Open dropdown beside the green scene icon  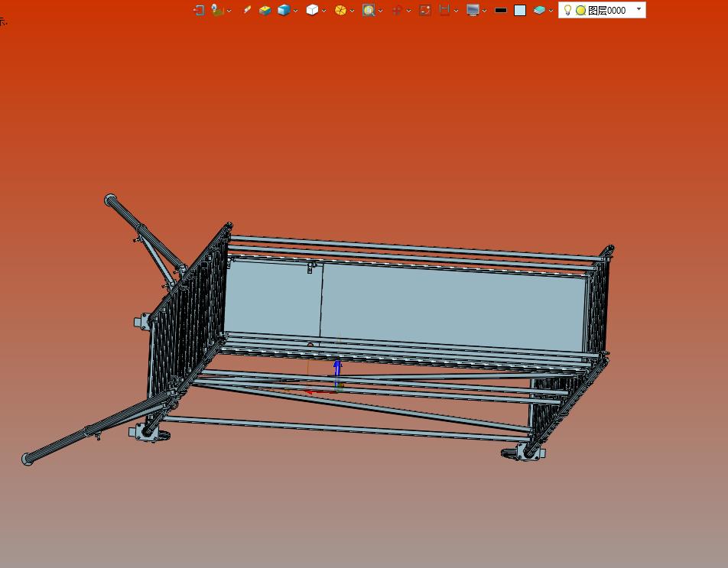229,11
